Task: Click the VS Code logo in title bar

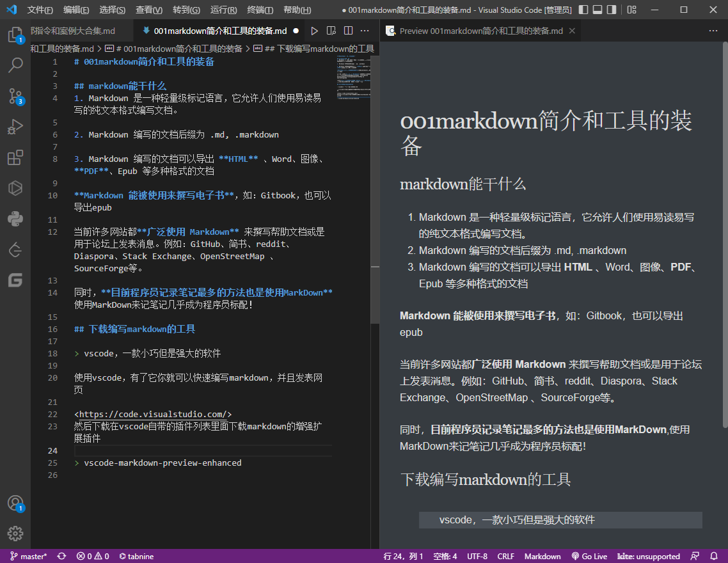Action: point(12,10)
